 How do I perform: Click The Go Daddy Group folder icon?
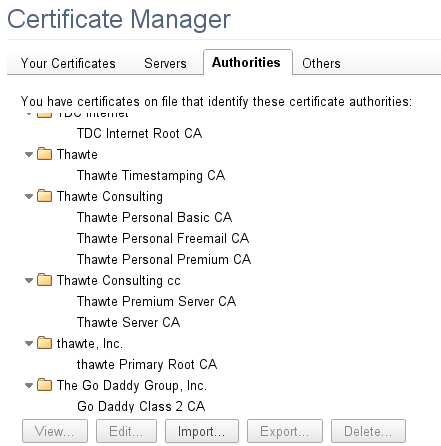click(x=44, y=385)
